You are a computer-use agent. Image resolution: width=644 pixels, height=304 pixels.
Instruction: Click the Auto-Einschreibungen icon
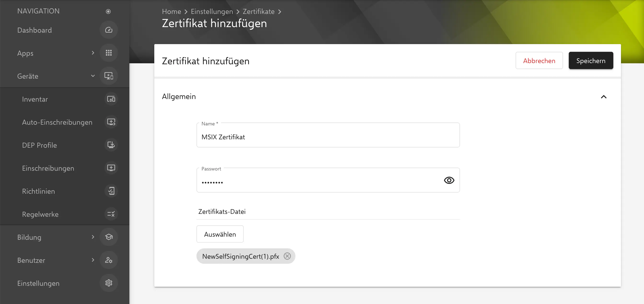[111, 122]
